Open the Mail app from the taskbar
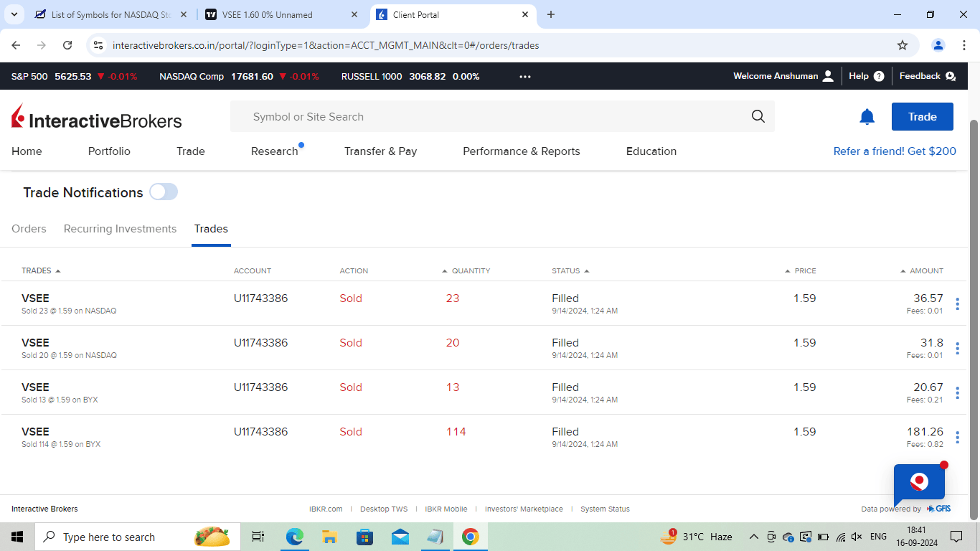This screenshot has width=980, height=551. coord(400,537)
